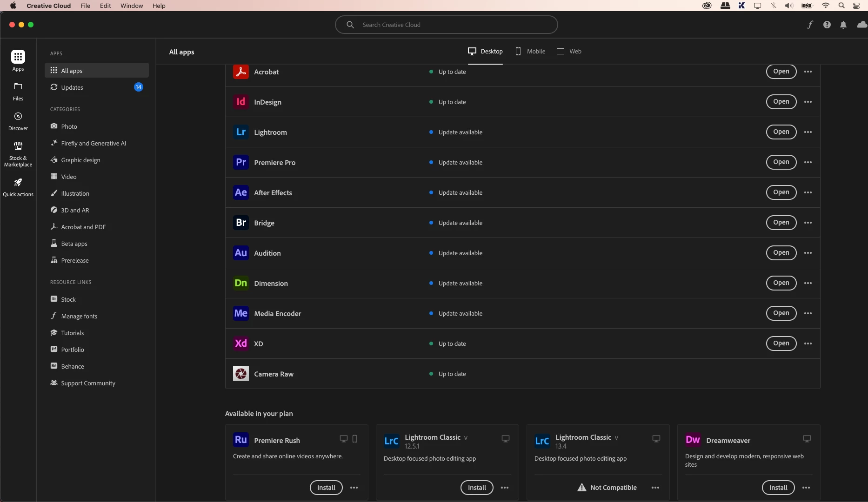Viewport: 868px width, 502px height.
Task: Open more options for Premiere Pro
Action: click(x=808, y=162)
